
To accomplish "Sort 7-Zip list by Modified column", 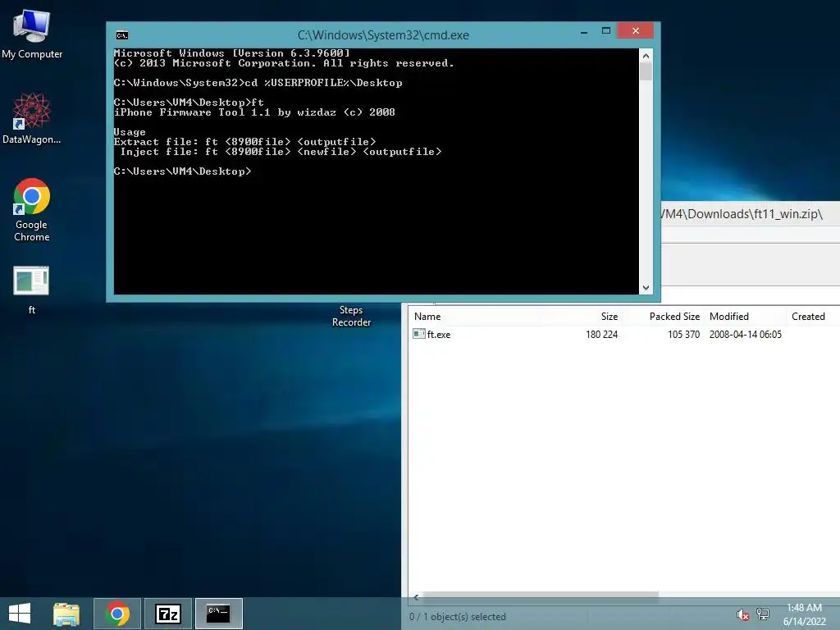I will click(729, 317).
